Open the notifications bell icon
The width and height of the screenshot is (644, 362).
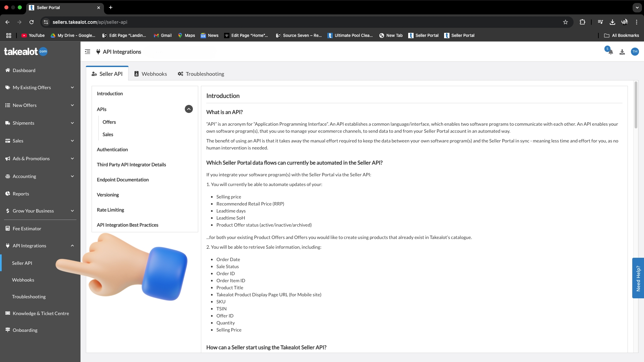point(609,51)
